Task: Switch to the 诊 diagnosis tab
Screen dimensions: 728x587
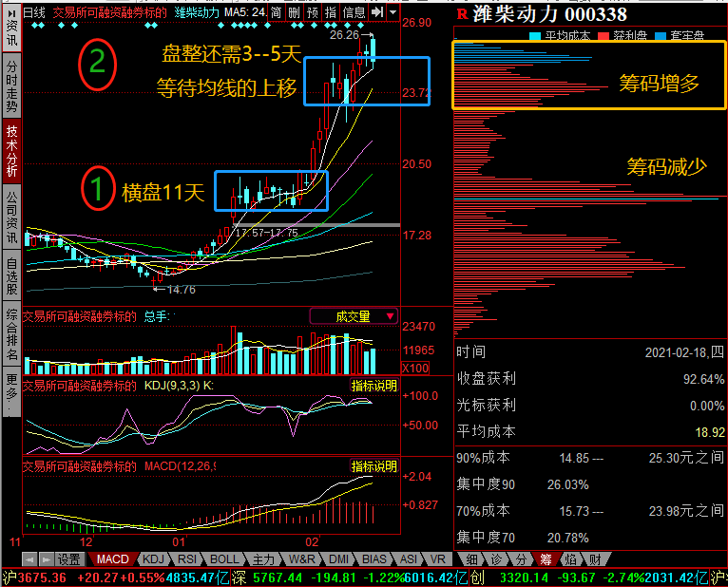Action: [496, 559]
